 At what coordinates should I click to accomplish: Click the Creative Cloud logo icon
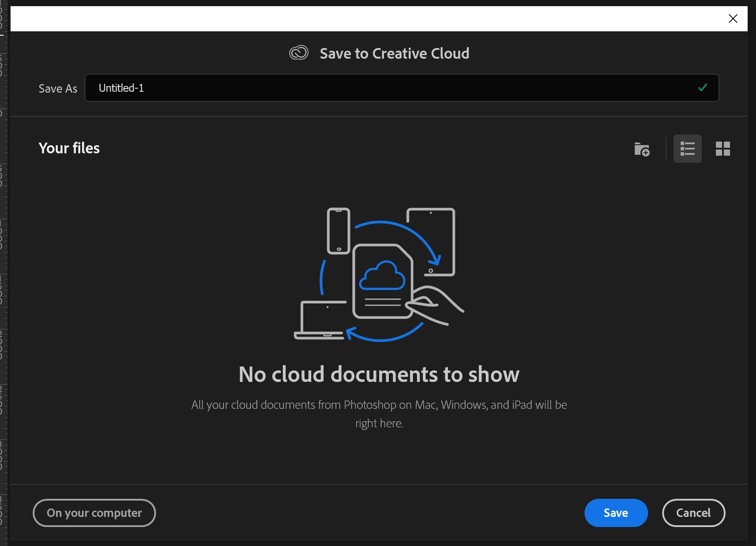point(298,53)
